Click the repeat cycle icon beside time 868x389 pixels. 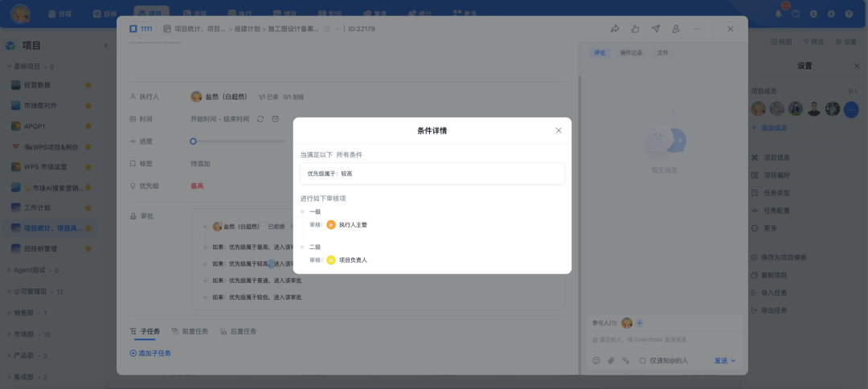(260, 119)
